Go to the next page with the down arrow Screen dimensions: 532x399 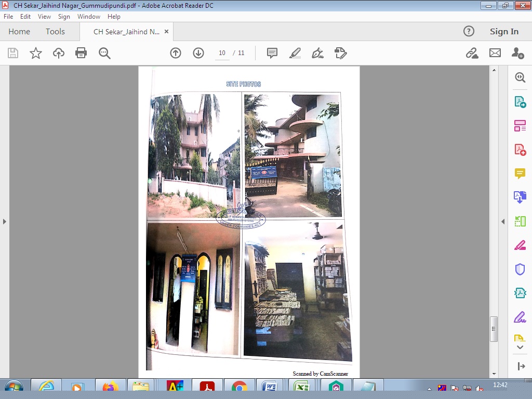pyautogui.click(x=198, y=53)
